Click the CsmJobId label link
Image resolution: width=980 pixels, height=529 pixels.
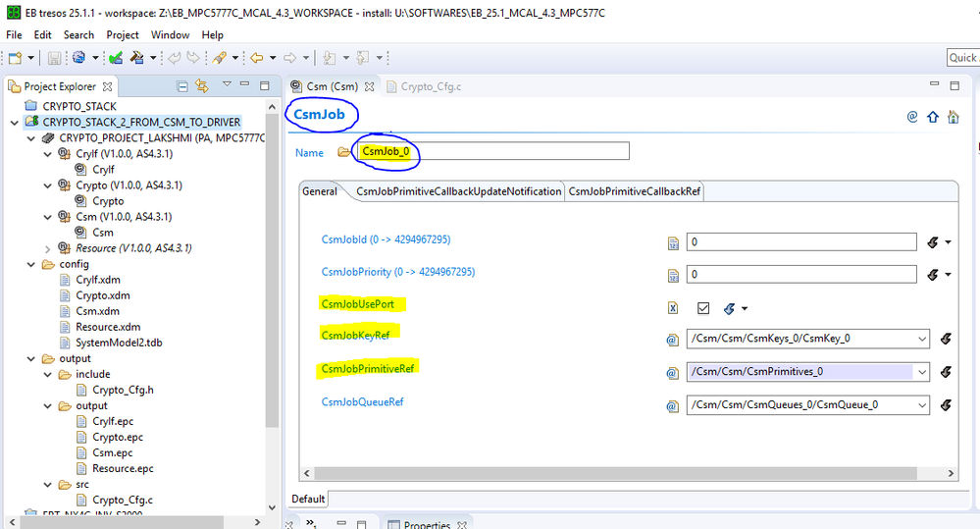(x=386, y=239)
